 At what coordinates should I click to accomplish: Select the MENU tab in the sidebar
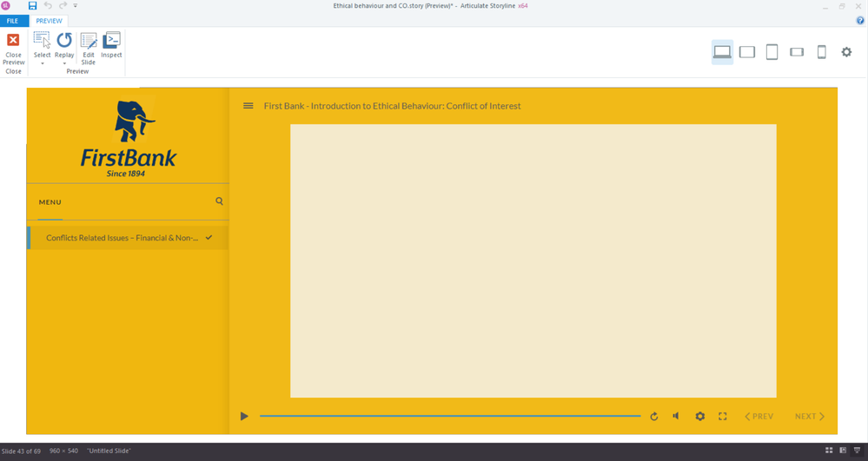coord(50,202)
